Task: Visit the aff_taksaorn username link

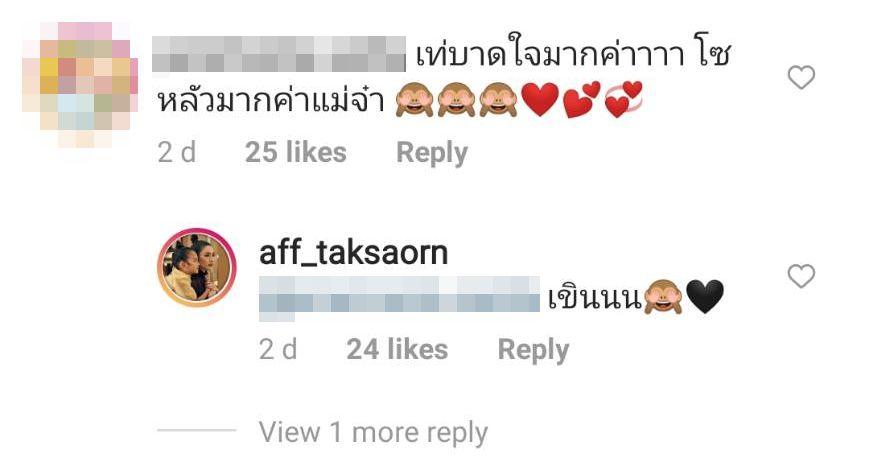Action: point(353,253)
